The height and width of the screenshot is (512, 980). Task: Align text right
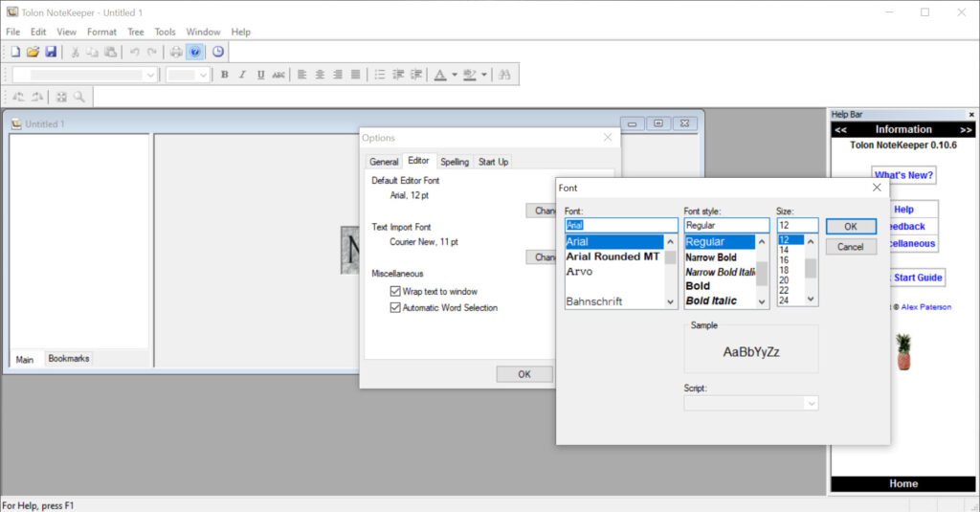pos(338,75)
